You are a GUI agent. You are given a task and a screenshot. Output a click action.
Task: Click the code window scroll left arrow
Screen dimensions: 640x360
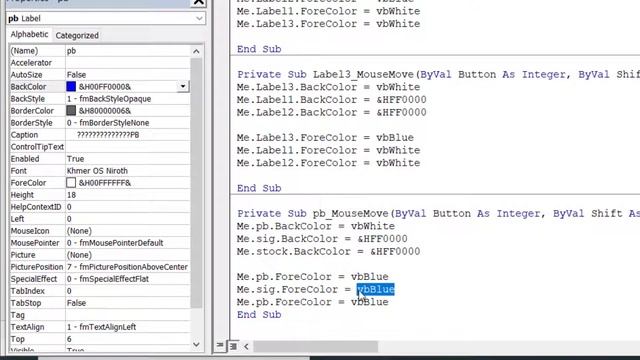(x=246, y=347)
